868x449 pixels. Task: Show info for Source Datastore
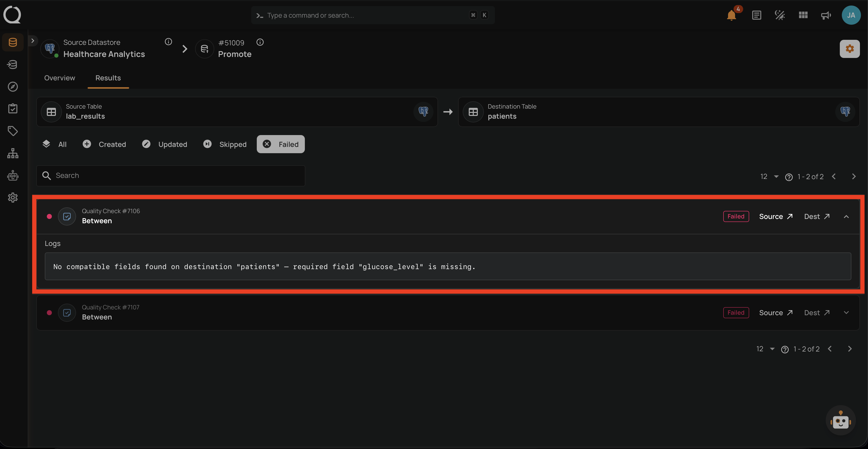[x=168, y=42]
